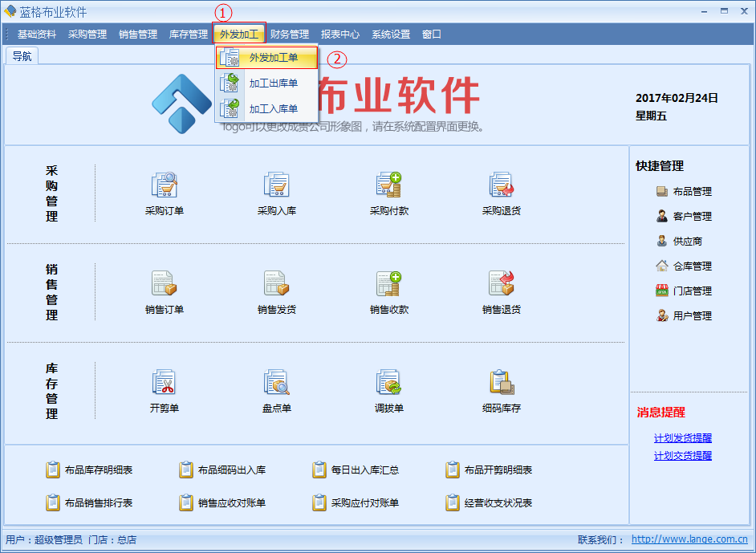Open the 盘点单 icon
The width and height of the screenshot is (756, 553).
point(277,382)
